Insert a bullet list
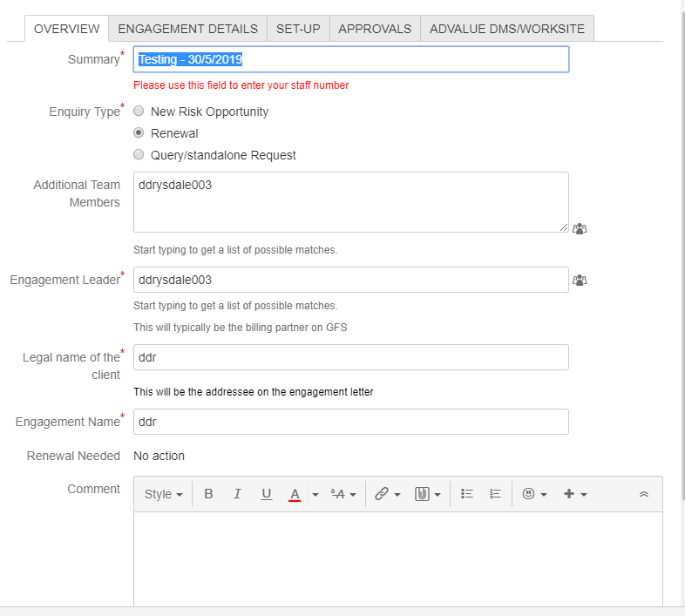685x616 pixels. pos(466,494)
